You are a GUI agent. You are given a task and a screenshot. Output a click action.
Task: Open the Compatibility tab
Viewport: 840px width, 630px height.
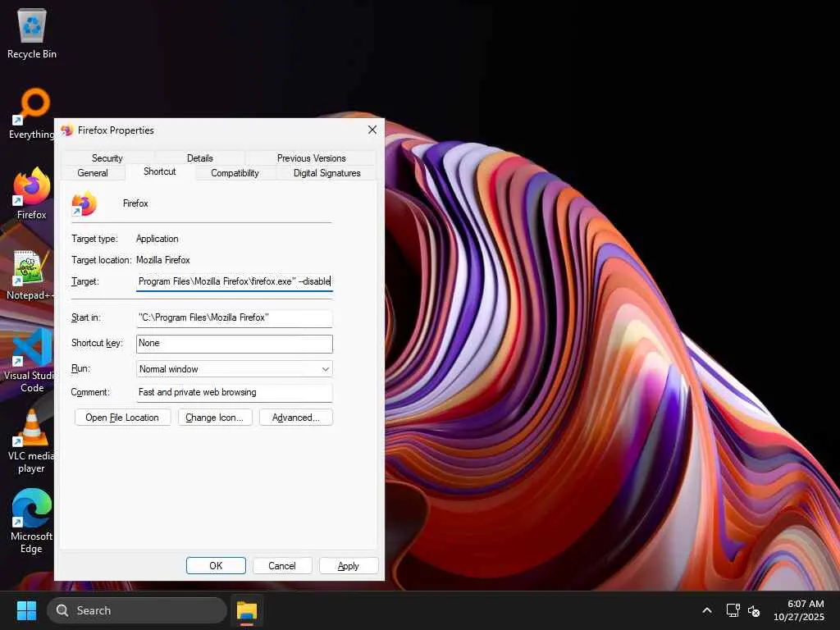tap(235, 173)
